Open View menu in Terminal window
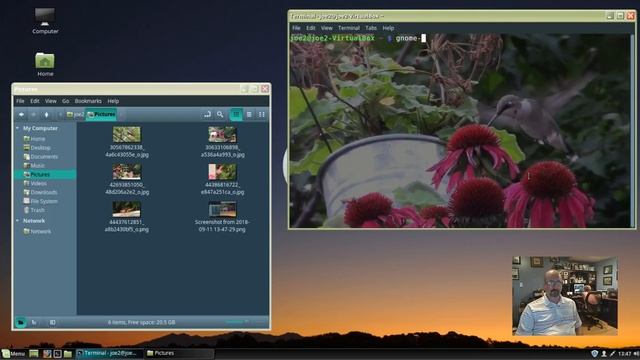This screenshot has height=360, width=640. [x=327, y=28]
